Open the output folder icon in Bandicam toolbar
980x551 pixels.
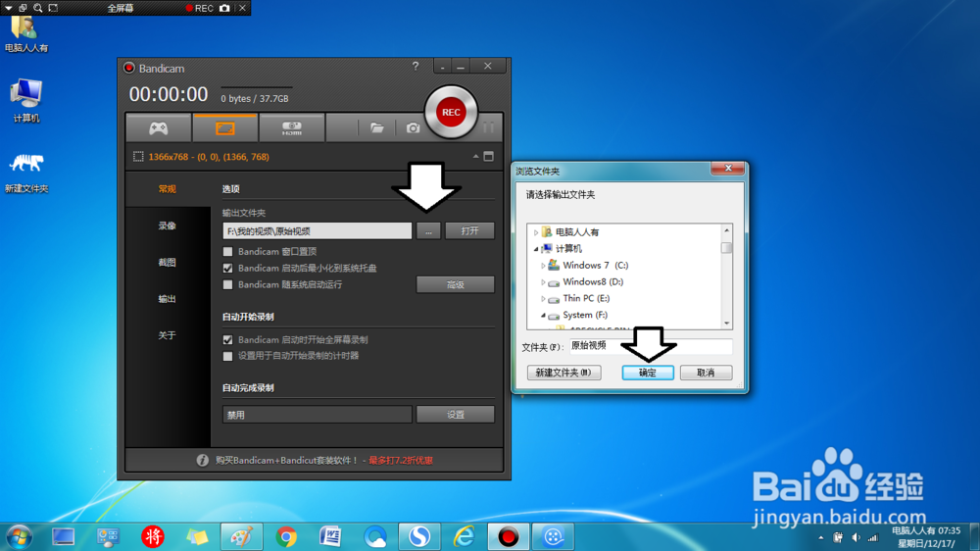(x=377, y=128)
